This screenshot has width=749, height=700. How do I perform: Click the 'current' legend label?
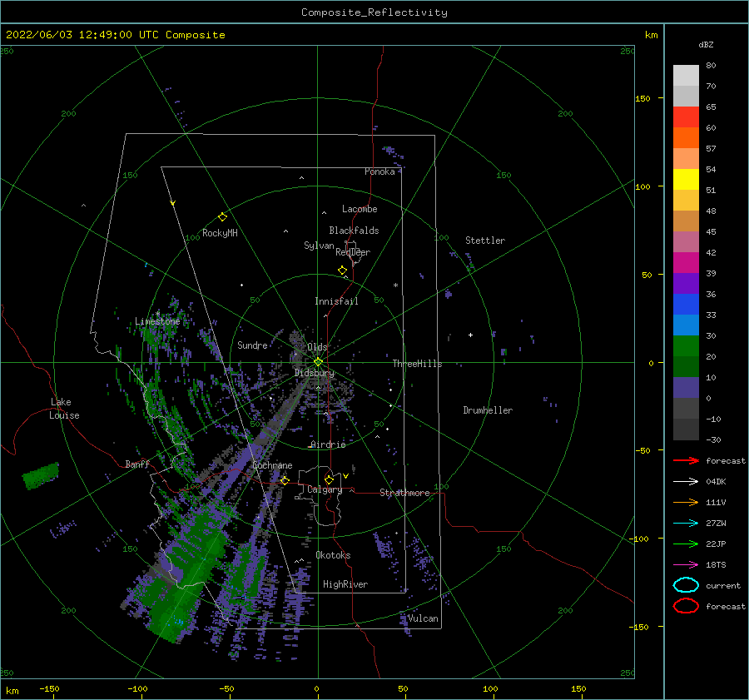[723, 585]
